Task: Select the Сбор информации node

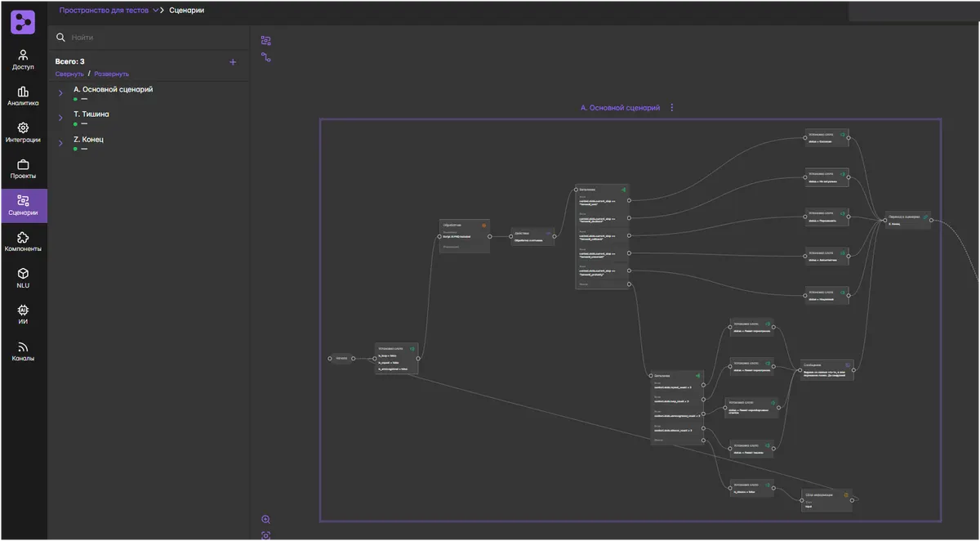Action: click(827, 500)
